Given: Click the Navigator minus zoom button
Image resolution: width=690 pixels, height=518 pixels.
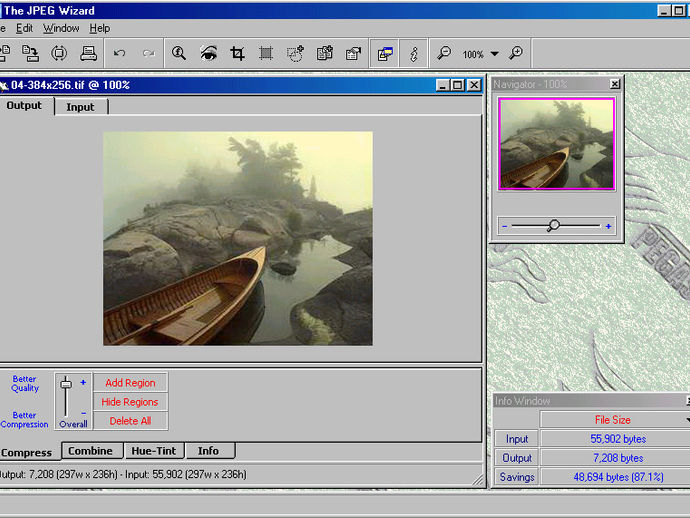Looking at the screenshot, I should pos(505,226).
